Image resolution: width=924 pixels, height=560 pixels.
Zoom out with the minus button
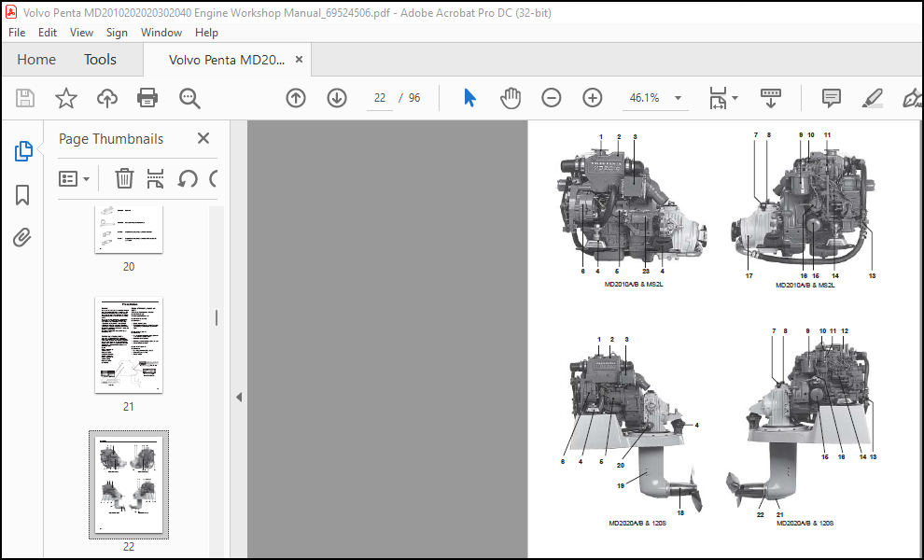551,98
